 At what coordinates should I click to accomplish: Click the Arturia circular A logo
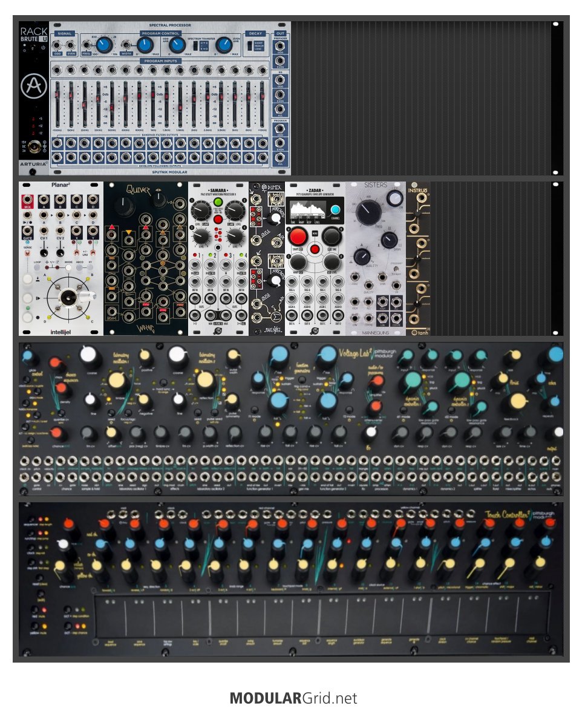pyautogui.click(x=33, y=86)
